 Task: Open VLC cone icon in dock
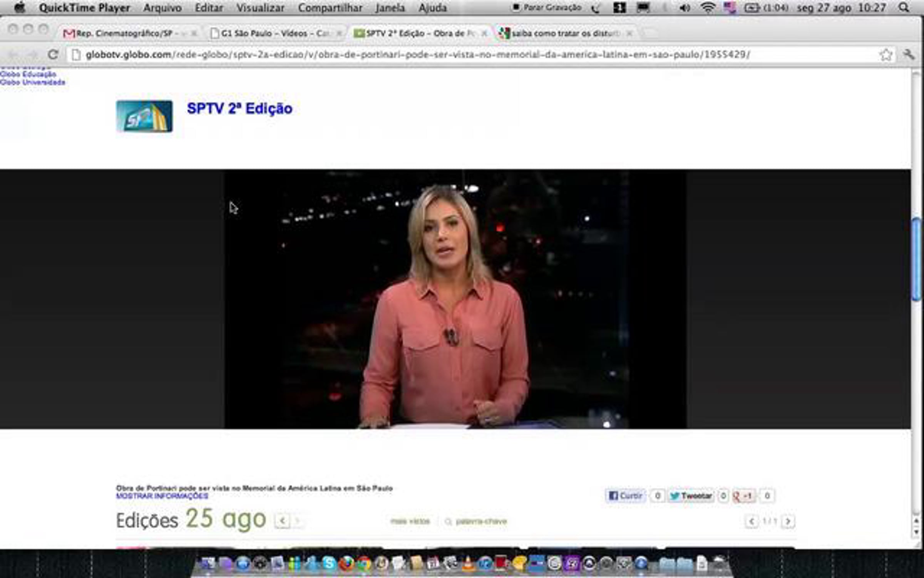pyautogui.click(x=468, y=564)
